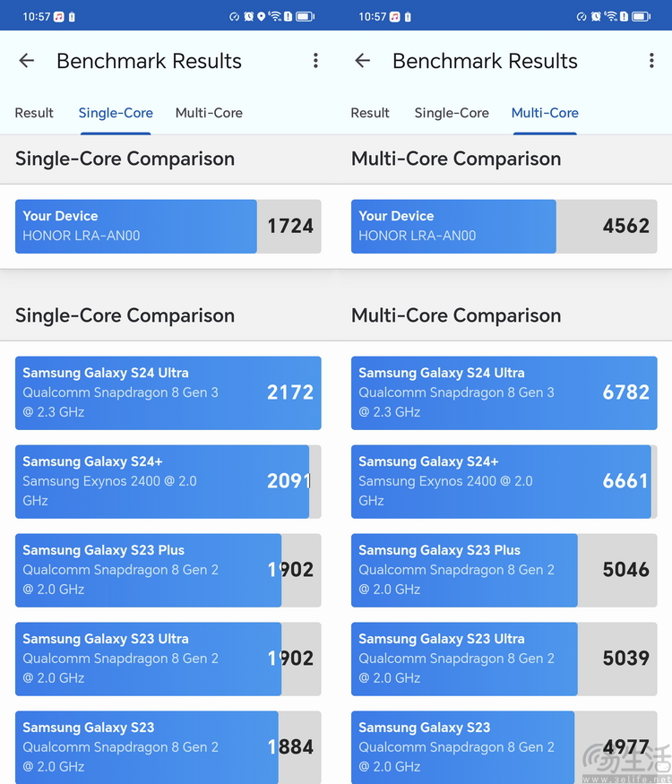This screenshot has height=784, width=672.
Task: Tap back arrow in right Benchmark Results
Action: [x=363, y=61]
